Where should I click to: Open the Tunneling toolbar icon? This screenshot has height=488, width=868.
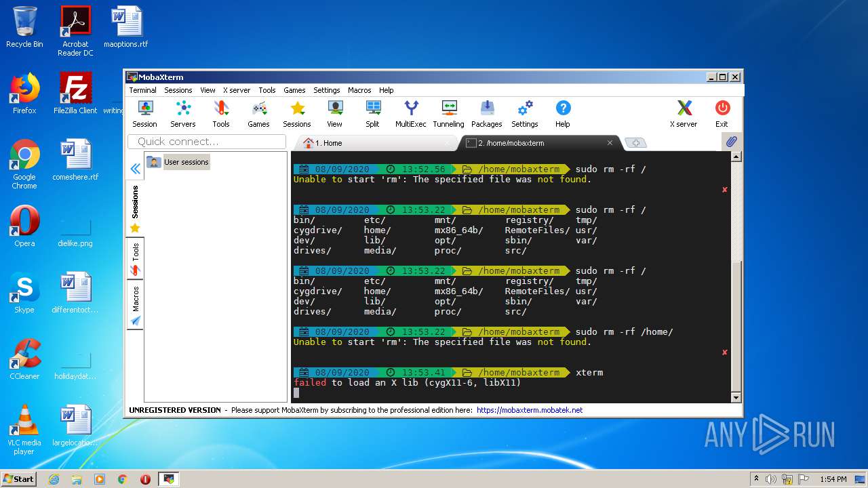pyautogui.click(x=449, y=114)
